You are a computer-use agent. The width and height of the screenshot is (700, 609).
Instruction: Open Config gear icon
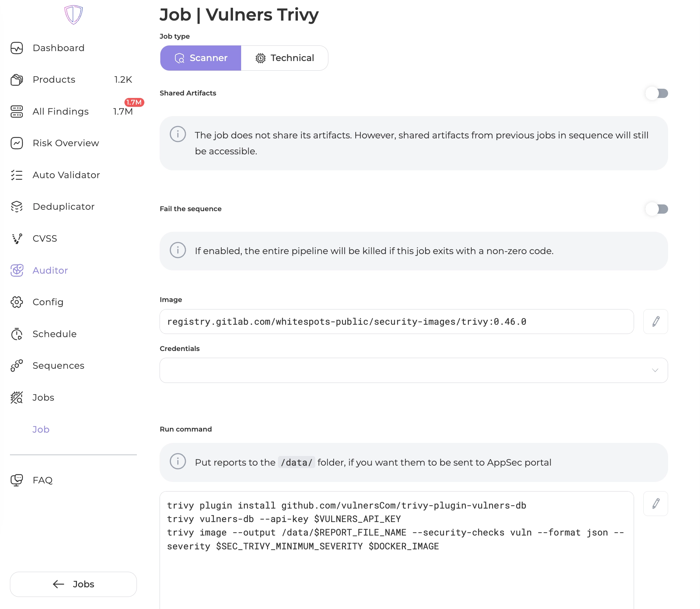pyautogui.click(x=17, y=302)
